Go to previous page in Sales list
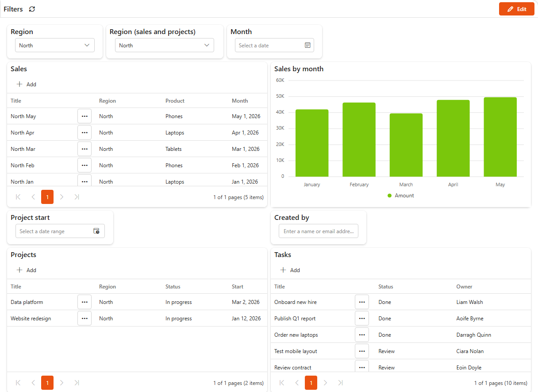Image resolution: width=538 pixels, height=392 pixels. point(33,197)
